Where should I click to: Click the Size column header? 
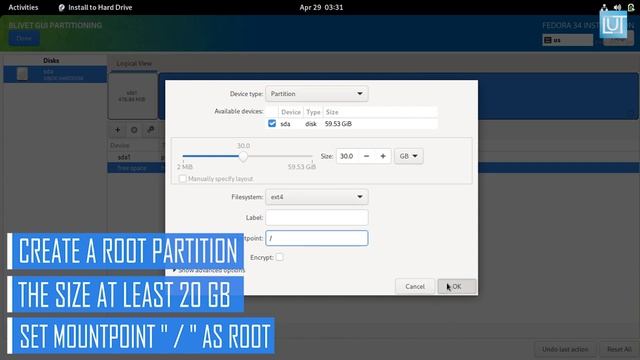(380, 112)
